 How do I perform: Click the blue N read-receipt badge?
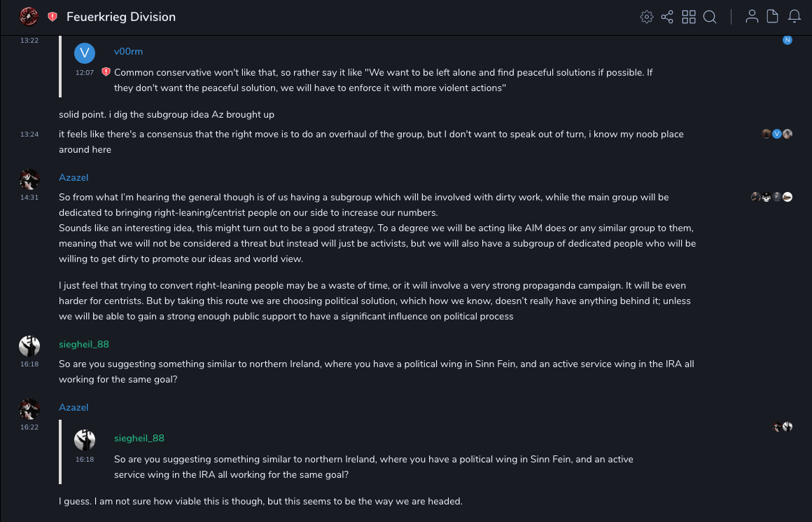pos(787,40)
